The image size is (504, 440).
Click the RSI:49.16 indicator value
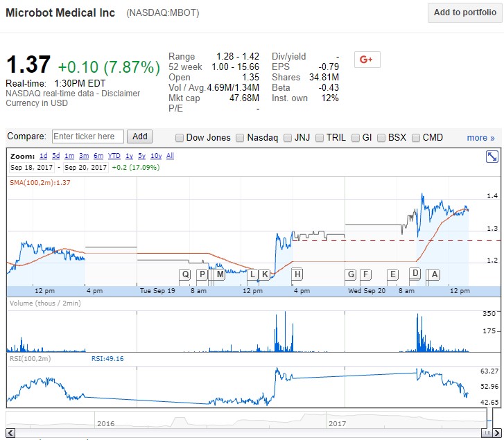107,359
